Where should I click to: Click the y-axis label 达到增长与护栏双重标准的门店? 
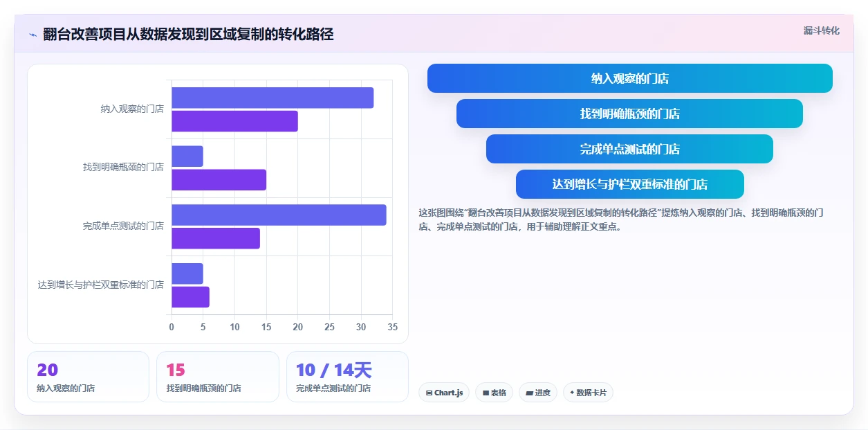(x=101, y=285)
